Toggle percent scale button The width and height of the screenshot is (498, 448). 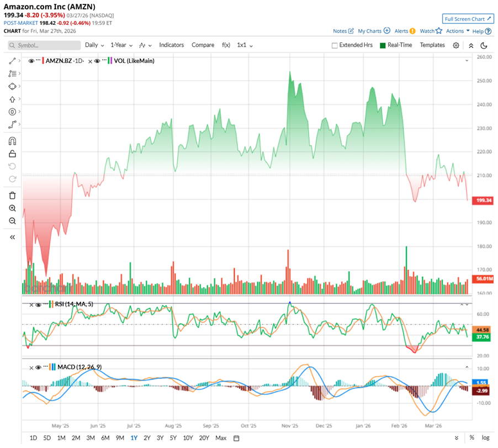click(472, 438)
